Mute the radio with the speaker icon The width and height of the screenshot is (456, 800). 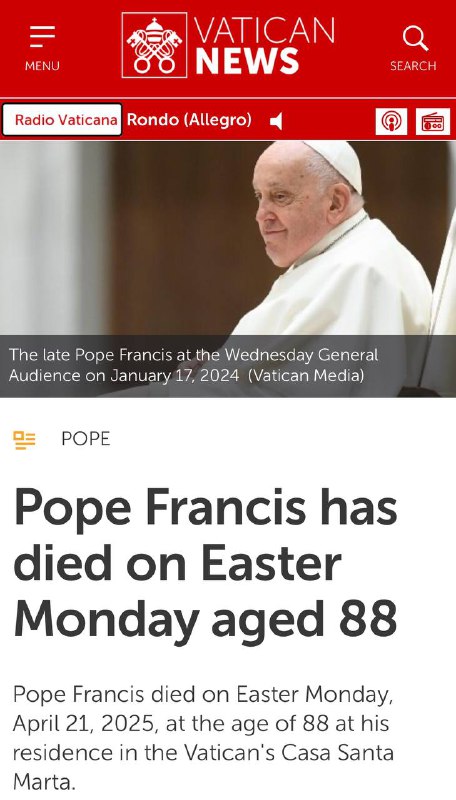(276, 121)
